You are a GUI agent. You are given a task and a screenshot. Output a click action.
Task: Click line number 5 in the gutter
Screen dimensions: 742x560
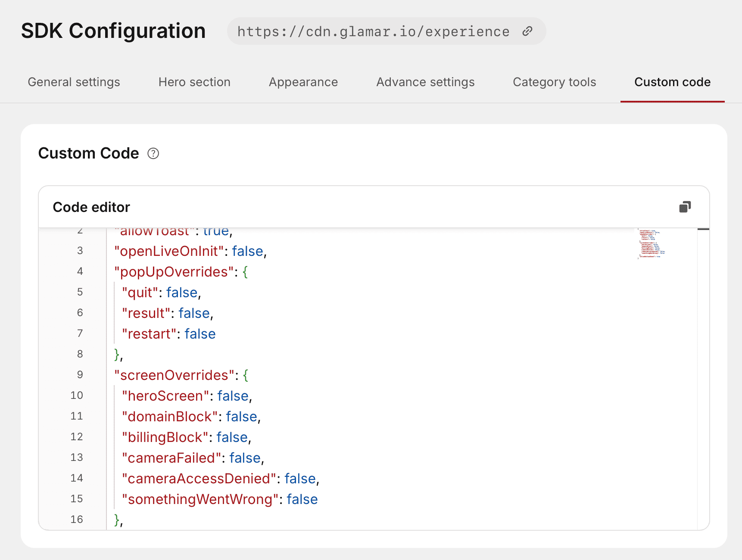click(x=80, y=292)
